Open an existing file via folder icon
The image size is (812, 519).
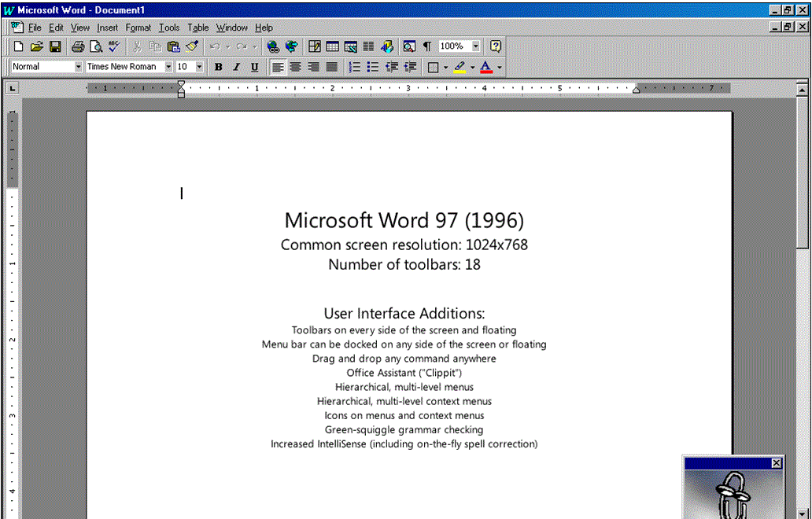36,46
